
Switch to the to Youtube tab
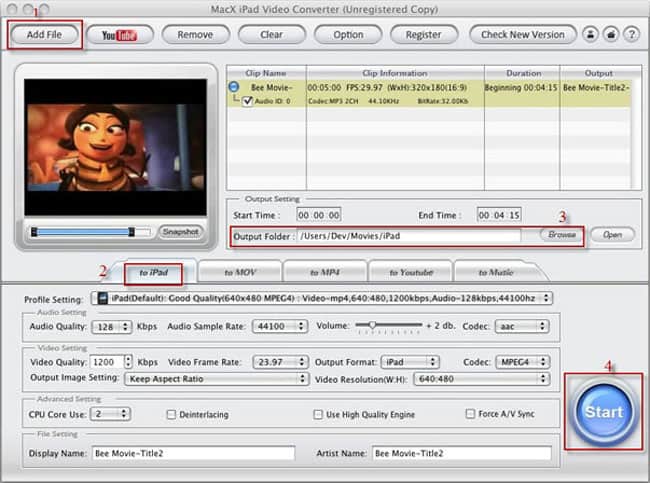(411, 272)
